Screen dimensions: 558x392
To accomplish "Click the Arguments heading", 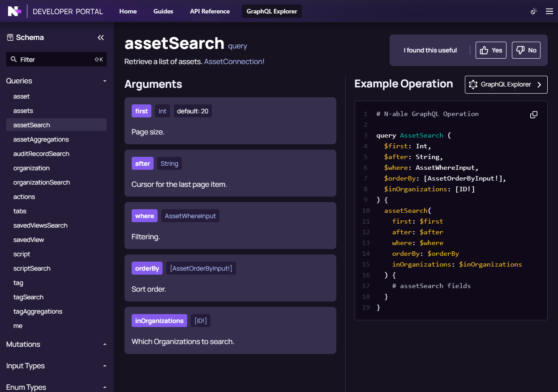I will [153, 84].
